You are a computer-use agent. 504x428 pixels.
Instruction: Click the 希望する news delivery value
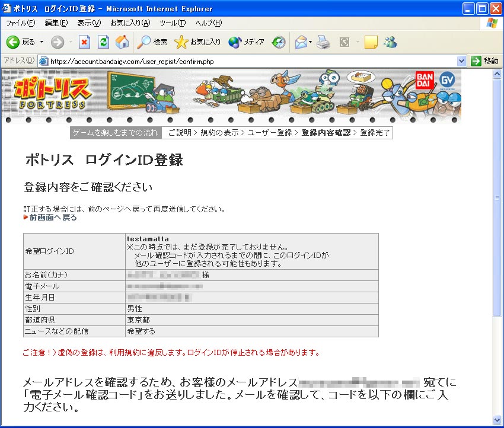coord(141,331)
